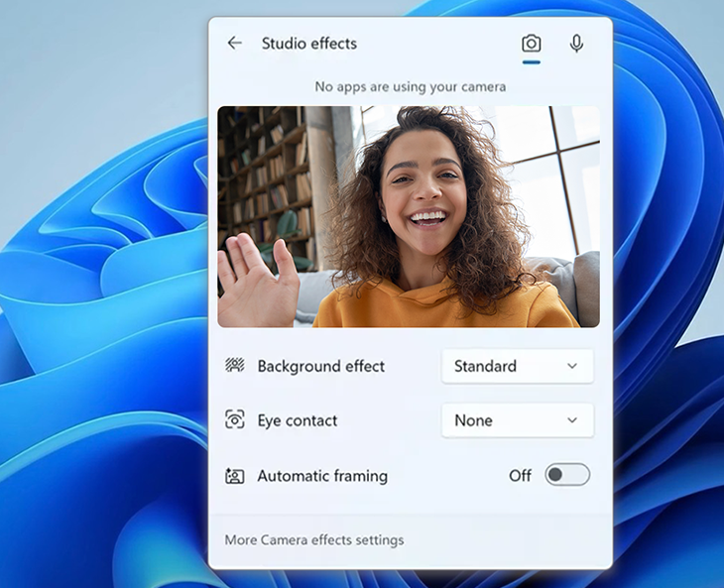Viewport: 724px width, 588px height.
Task: Go back using the arrow icon
Action: [234, 43]
